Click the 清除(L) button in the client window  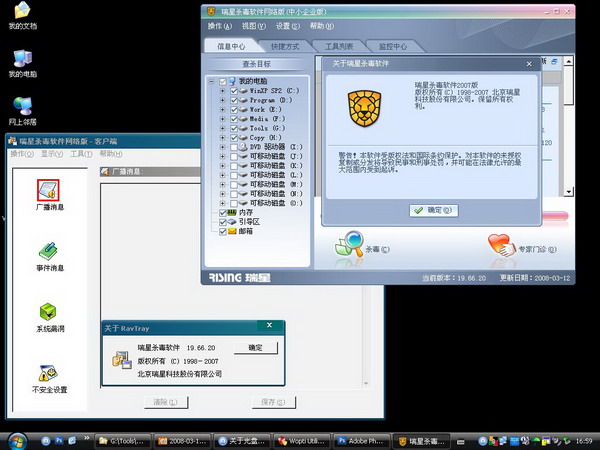click(x=166, y=402)
